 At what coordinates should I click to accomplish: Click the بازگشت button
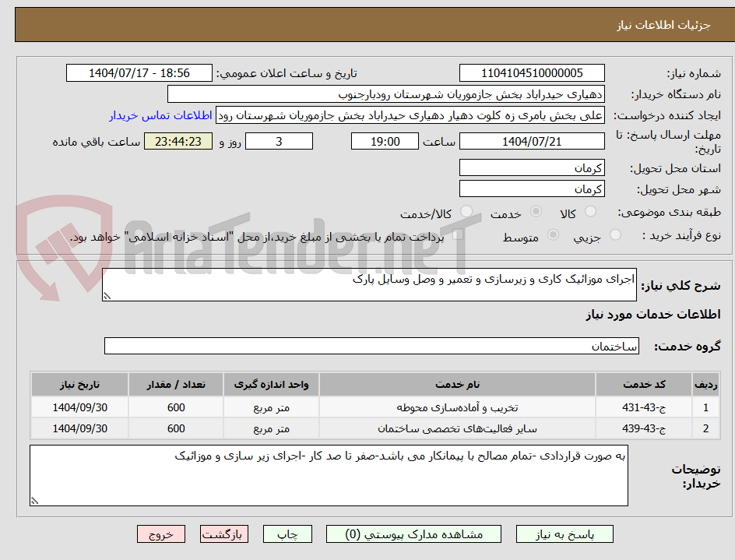point(224,534)
